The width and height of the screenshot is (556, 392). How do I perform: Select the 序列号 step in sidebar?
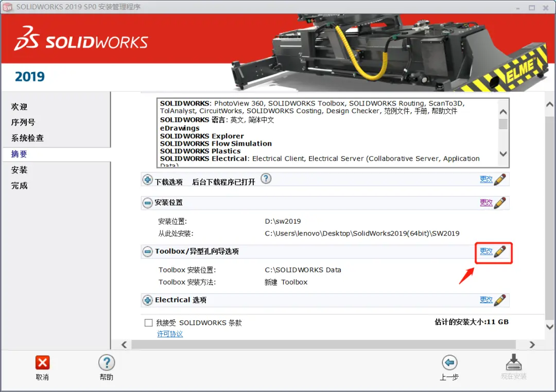point(23,122)
